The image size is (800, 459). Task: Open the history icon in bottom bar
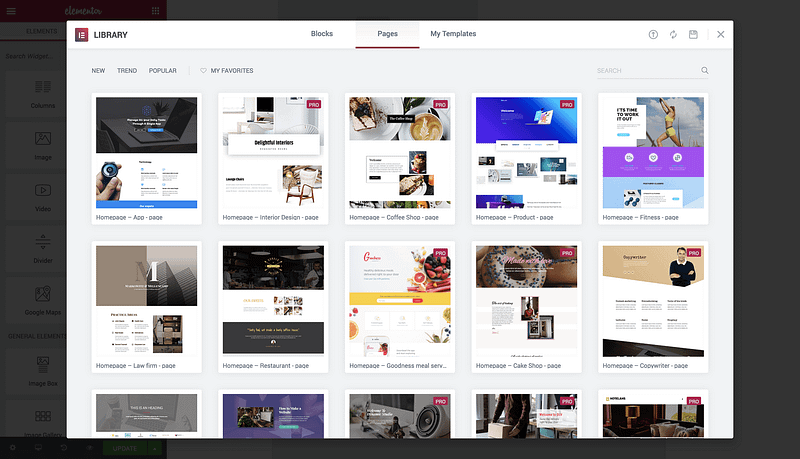[x=64, y=448]
